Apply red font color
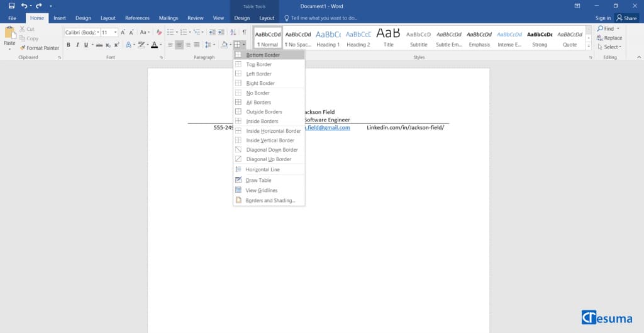The width and height of the screenshot is (644, 333). [x=155, y=45]
